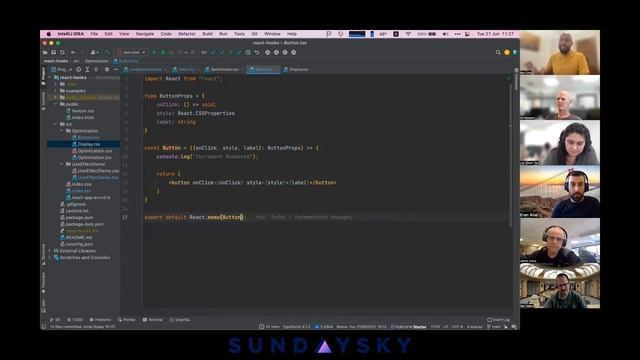Click the Select Opened File target icon
The width and height of the screenshot is (640, 360).
[x=78, y=69]
